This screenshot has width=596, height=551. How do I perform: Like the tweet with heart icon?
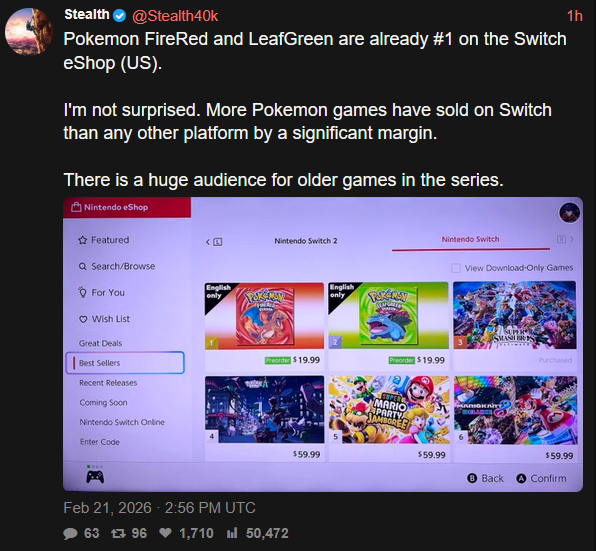[x=165, y=533]
